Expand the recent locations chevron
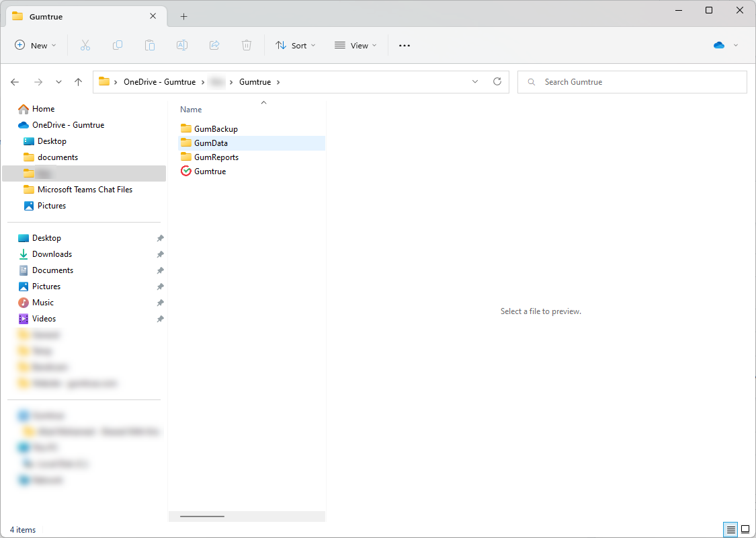The height and width of the screenshot is (538, 756). [x=58, y=82]
